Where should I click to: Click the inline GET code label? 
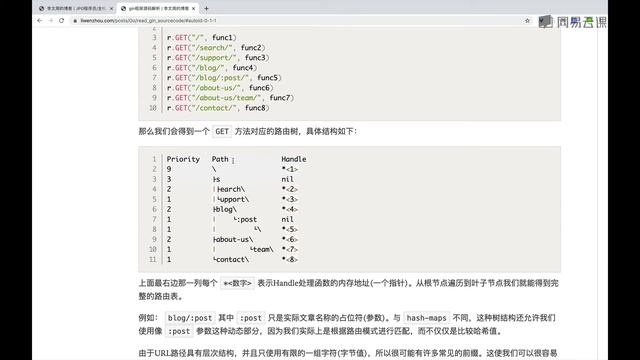pos(222,131)
